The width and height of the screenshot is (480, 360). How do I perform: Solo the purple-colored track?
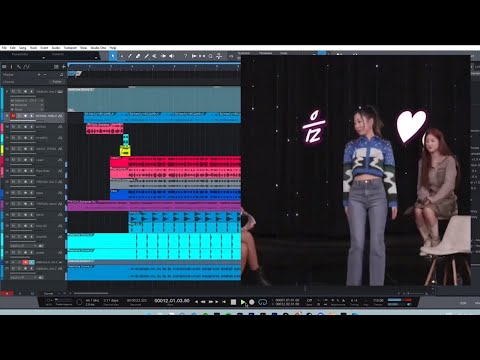[19, 204]
